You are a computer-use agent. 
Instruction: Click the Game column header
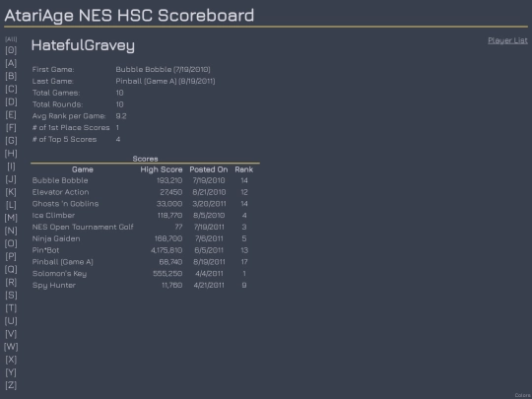click(x=83, y=169)
